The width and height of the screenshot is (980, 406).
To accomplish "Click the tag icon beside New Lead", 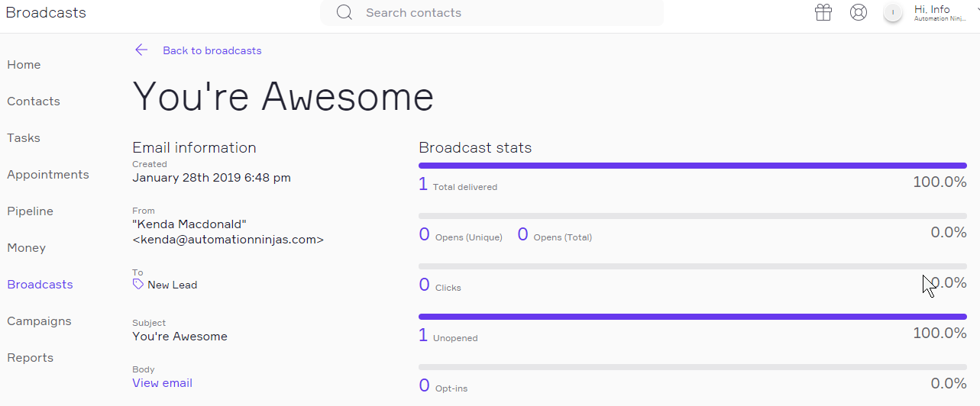I will point(138,284).
